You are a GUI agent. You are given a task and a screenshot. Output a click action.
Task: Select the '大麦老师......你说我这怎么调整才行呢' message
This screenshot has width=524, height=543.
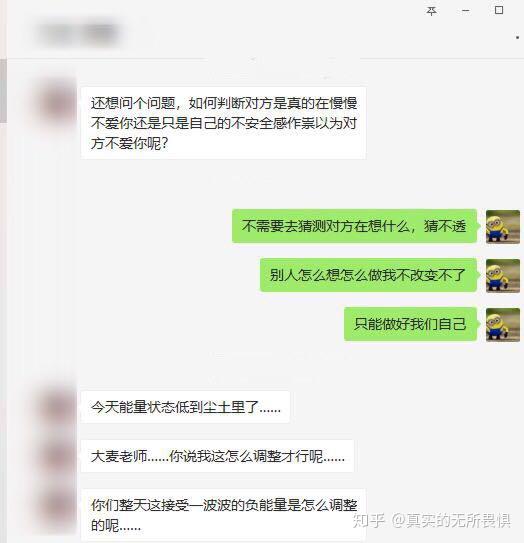(217, 456)
